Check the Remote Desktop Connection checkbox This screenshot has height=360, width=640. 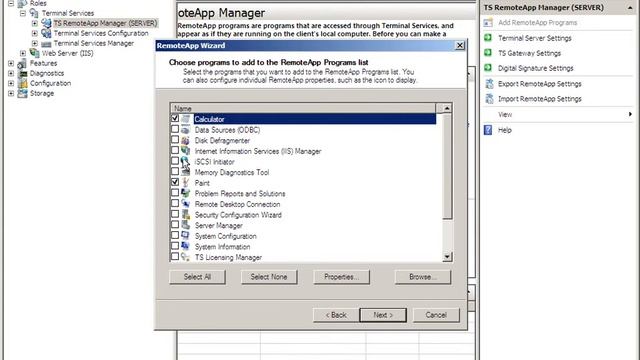(x=175, y=203)
